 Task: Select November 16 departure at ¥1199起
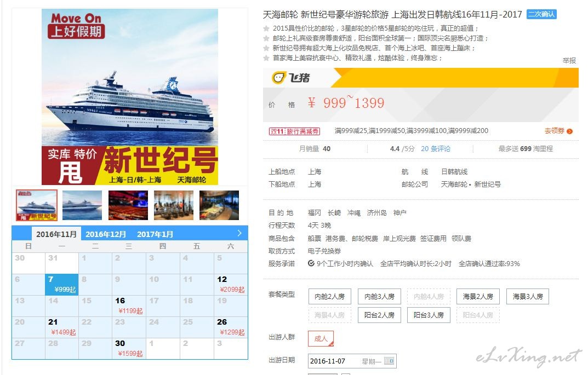[x=129, y=305]
